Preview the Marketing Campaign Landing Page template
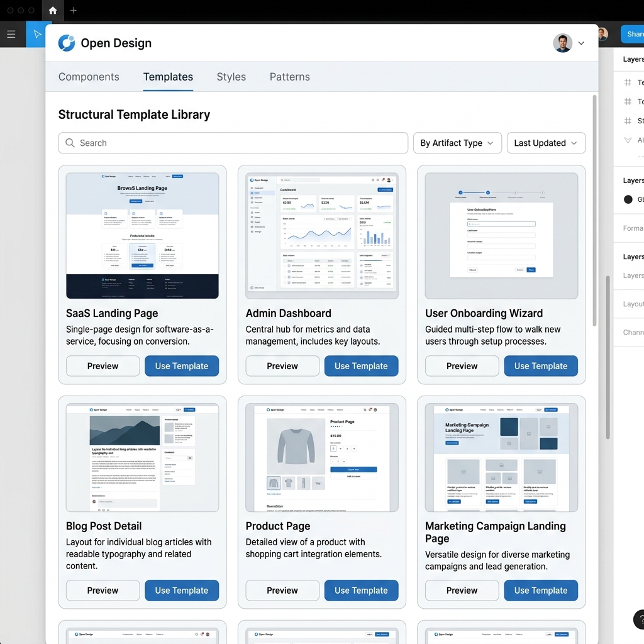 tap(462, 590)
